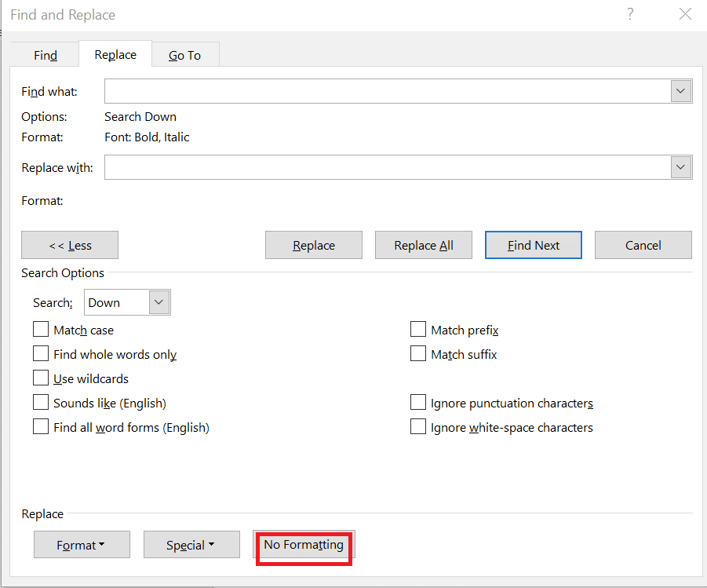The height and width of the screenshot is (588, 707).
Task: Click the 'Font: Bold, Italic' format text
Action: (x=147, y=137)
